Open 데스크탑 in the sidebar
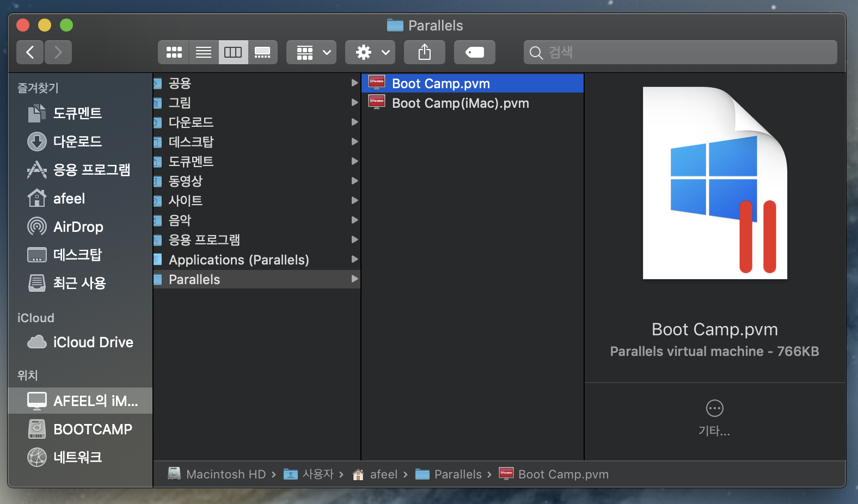Screen dimensions: 858x504 [80, 255]
